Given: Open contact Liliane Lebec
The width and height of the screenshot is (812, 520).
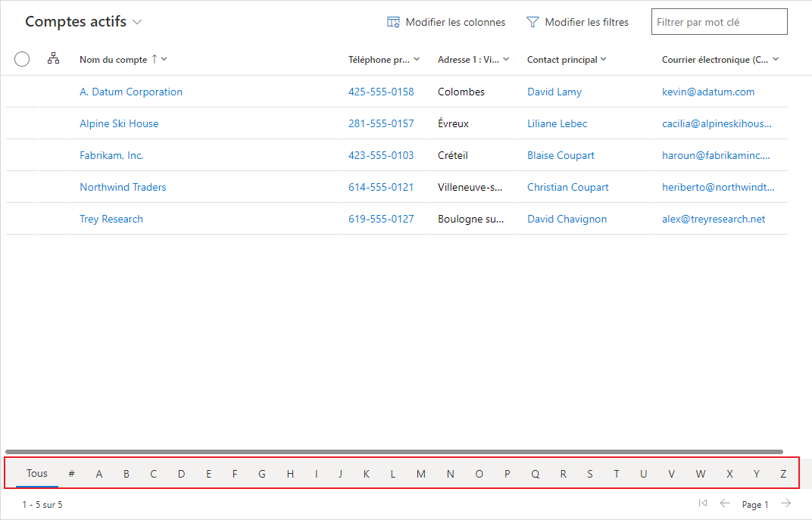Looking at the screenshot, I should coord(557,123).
